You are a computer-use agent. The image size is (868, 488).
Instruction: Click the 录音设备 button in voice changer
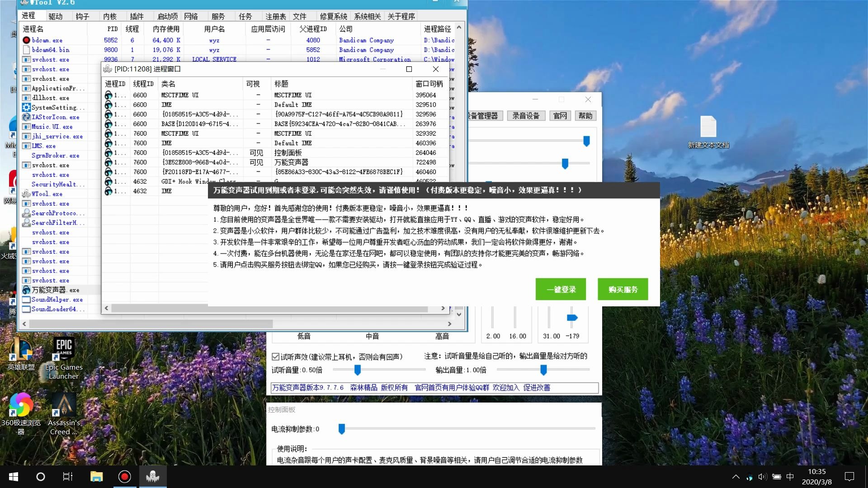click(x=526, y=116)
